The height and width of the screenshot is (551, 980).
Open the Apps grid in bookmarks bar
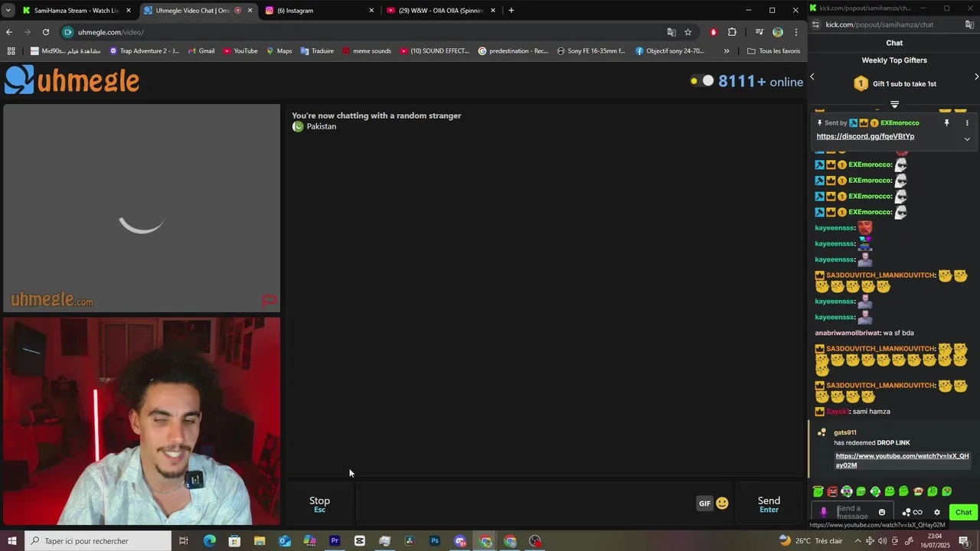point(11,51)
